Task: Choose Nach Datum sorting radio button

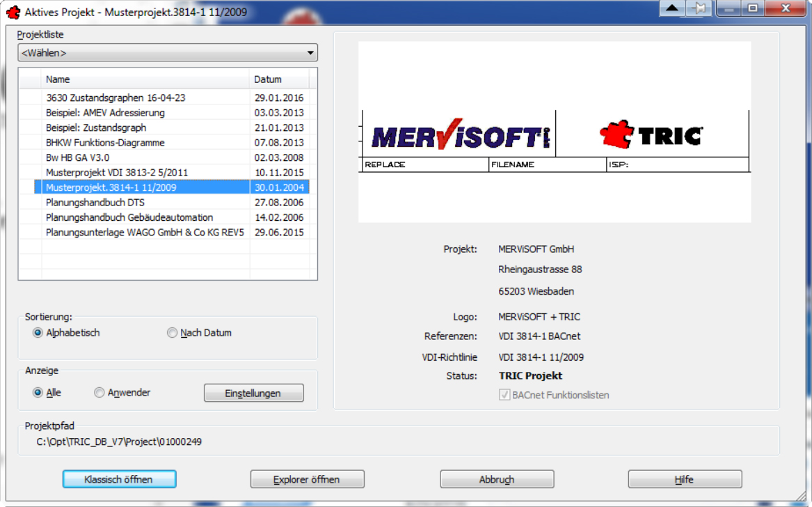Action: (x=172, y=333)
